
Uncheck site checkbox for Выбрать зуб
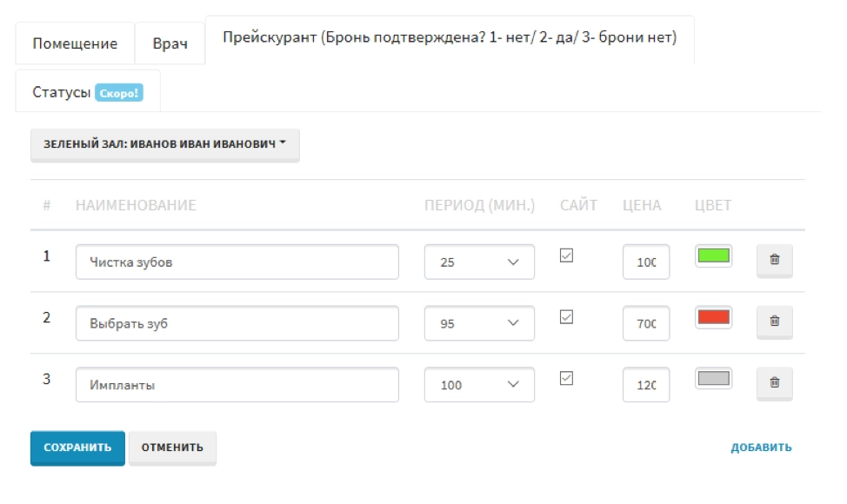[566, 317]
